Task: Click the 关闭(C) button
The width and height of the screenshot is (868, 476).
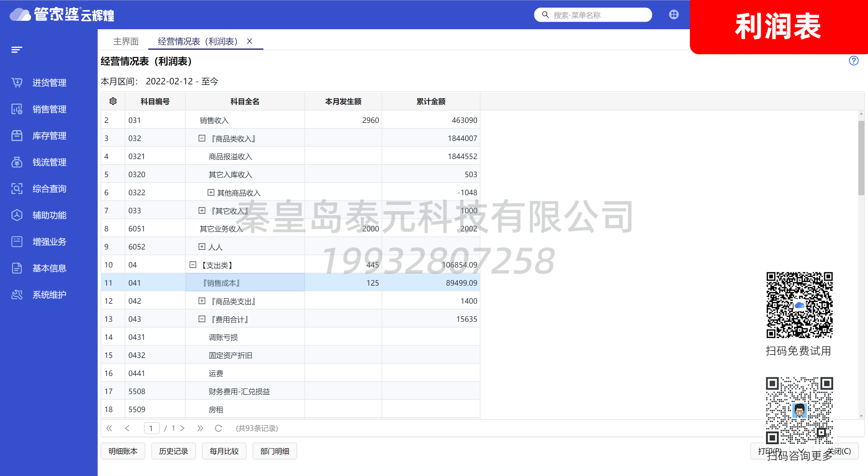Action: (x=839, y=451)
